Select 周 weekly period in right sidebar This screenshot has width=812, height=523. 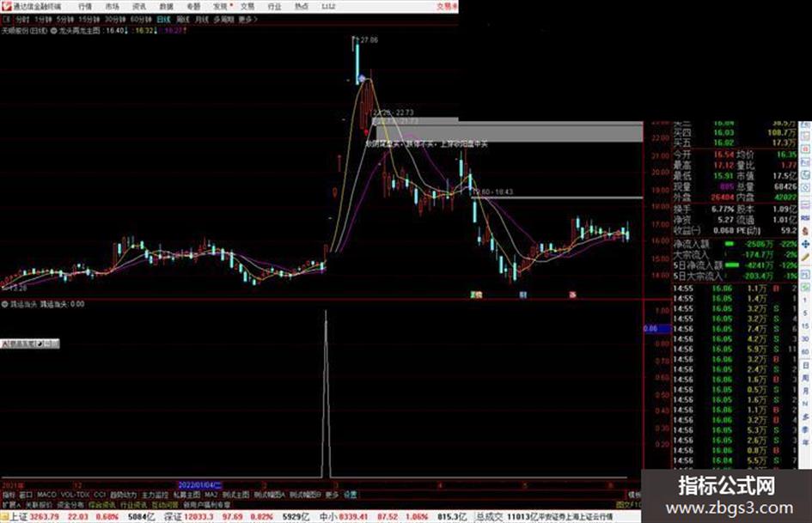pyautogui.click(x=805, y=379)
